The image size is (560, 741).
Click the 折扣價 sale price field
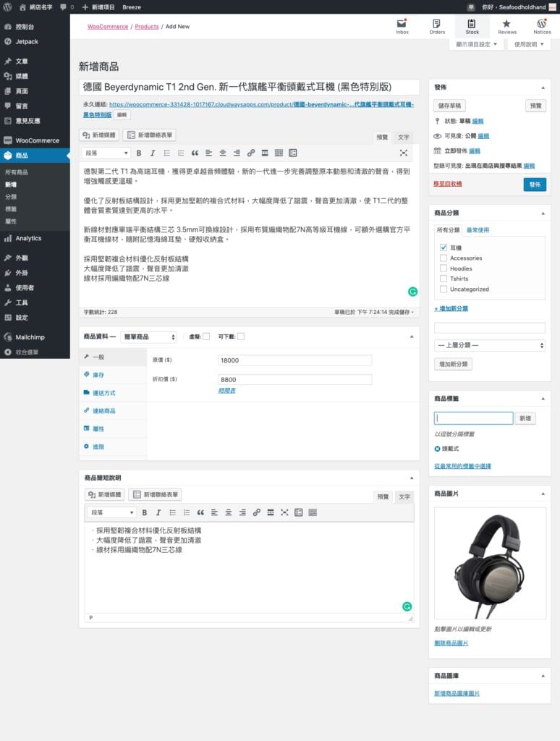[x=295, y=380]
